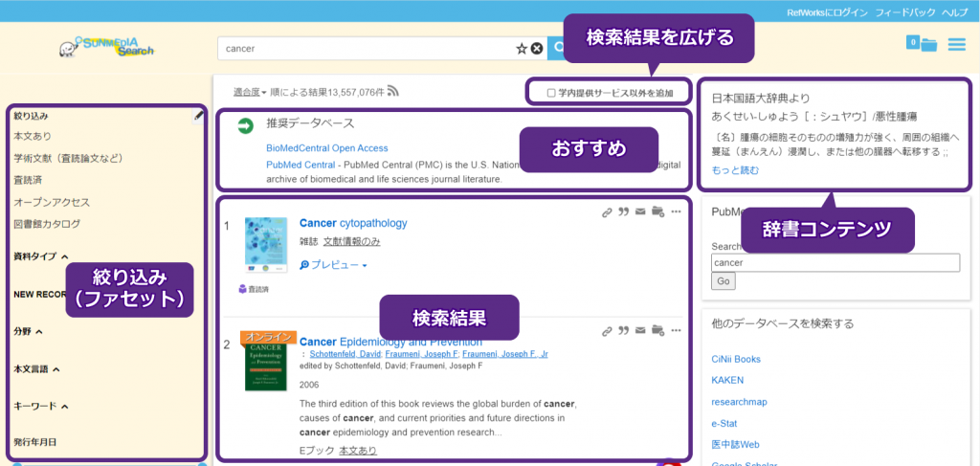Collapse the 分野 facet
The image size is (980, 466).
(x=28, y=332)
